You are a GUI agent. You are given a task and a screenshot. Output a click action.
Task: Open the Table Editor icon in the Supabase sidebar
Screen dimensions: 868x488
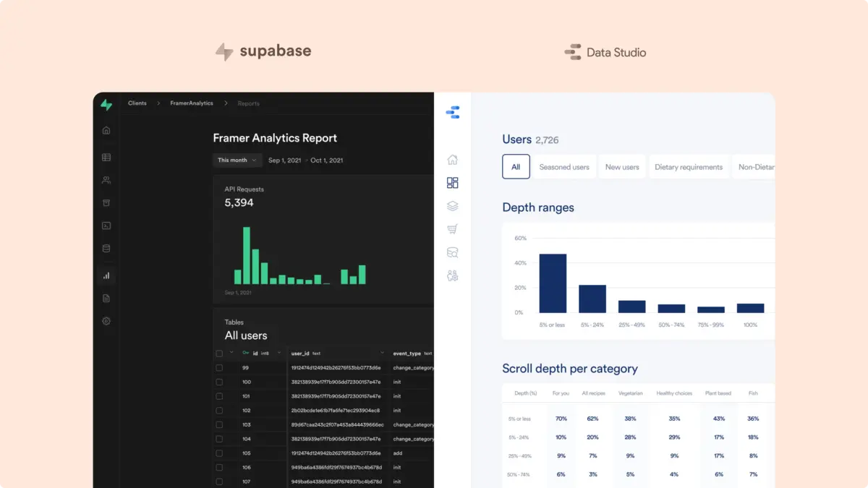[x=106, y=157]
